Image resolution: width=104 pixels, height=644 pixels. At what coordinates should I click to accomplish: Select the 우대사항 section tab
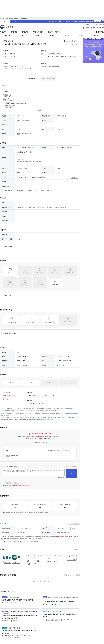[x=37, y=36]
